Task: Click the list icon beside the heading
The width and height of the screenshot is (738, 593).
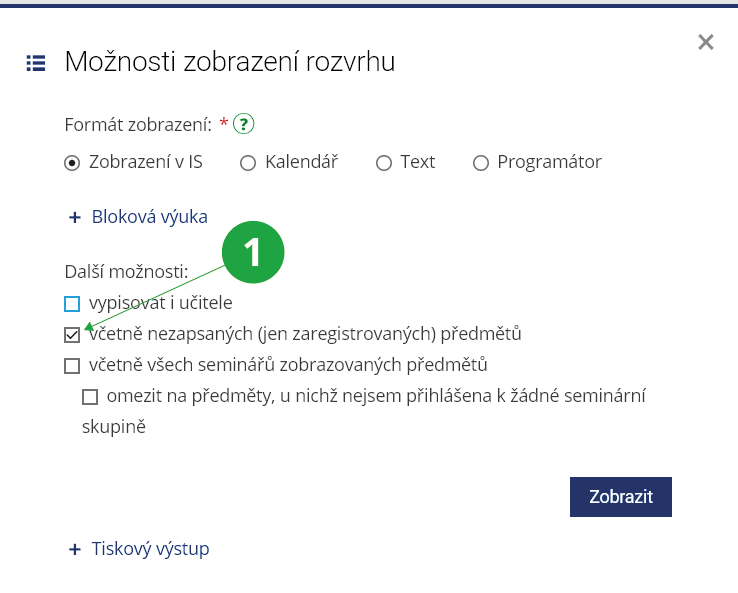Action: [x=36, y=64]
